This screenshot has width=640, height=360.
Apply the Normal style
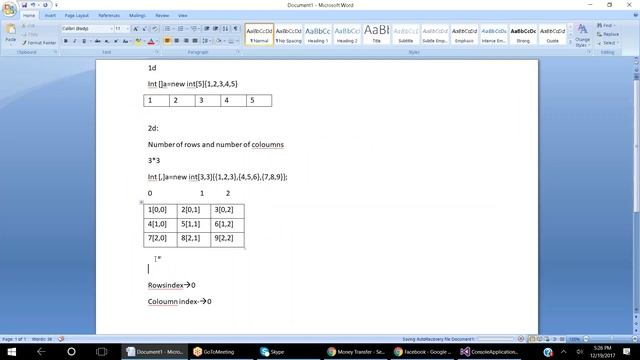[x=259, y=35]
